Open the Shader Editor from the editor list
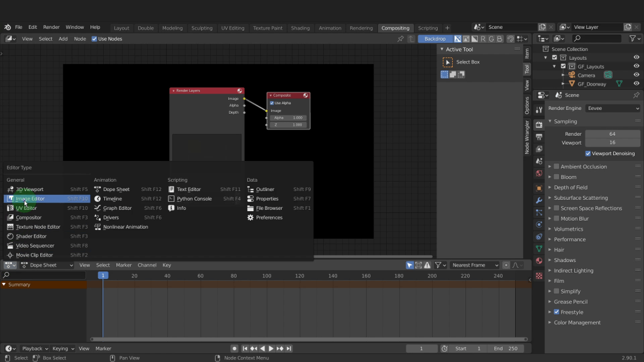The height and width of the screenshot is (362, 644). [x=31, y=236]
